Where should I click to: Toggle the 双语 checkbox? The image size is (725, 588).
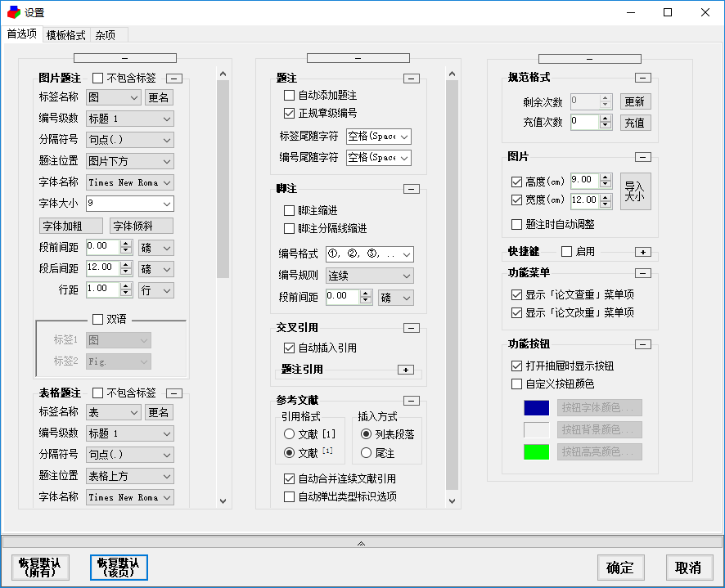click(97, 320)
